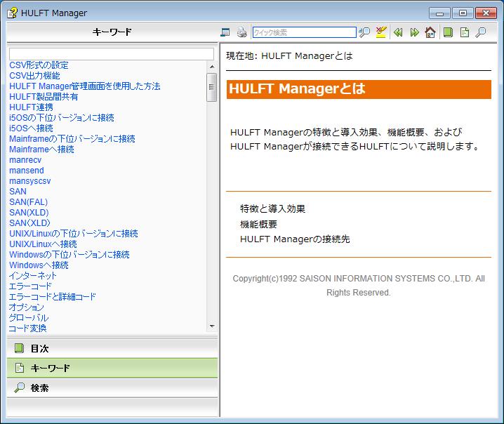Toggle navigation pane with window toolbar icon
The width and height of the screenshot is (504, 424).
coord(225,32)
